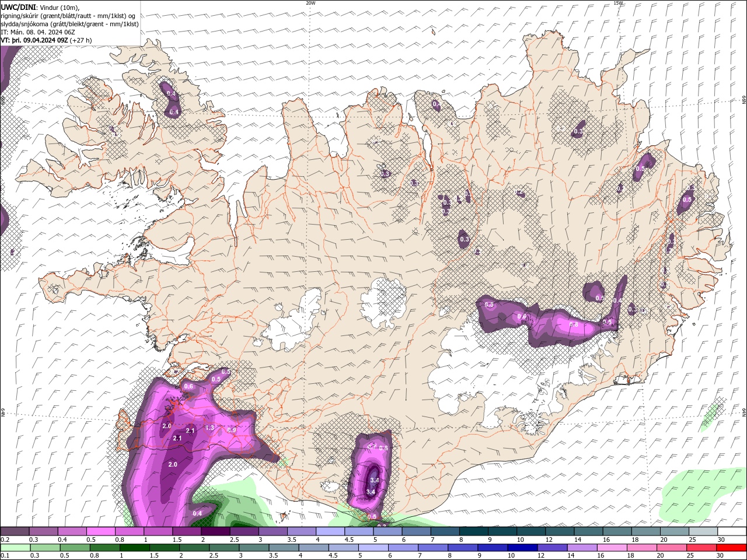Screen dimensions: 747x560
Task: Pick the darkest purple swatch at 2 in upper legend
Action: (215, 531)
